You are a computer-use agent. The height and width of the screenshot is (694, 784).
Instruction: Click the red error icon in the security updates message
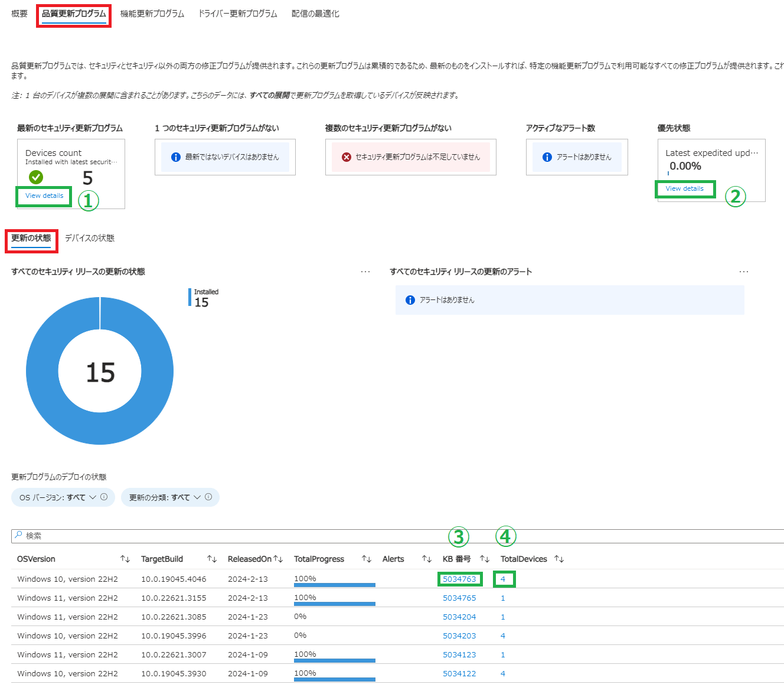(347, 157)
